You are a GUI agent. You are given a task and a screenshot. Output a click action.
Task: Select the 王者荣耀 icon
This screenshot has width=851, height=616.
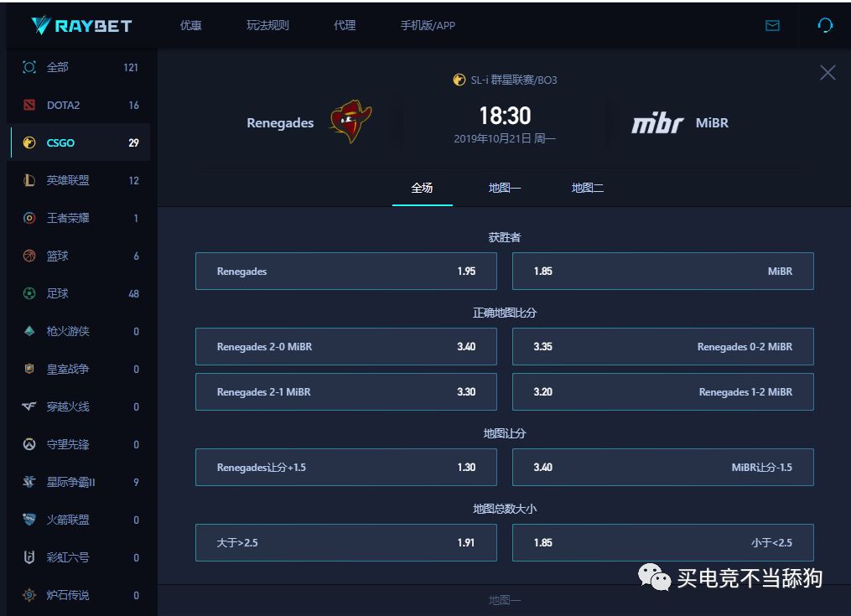pos(29,218)
